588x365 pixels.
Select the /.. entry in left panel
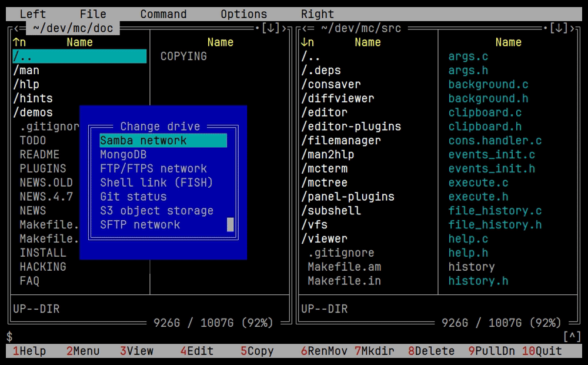(x=79, y=57)
